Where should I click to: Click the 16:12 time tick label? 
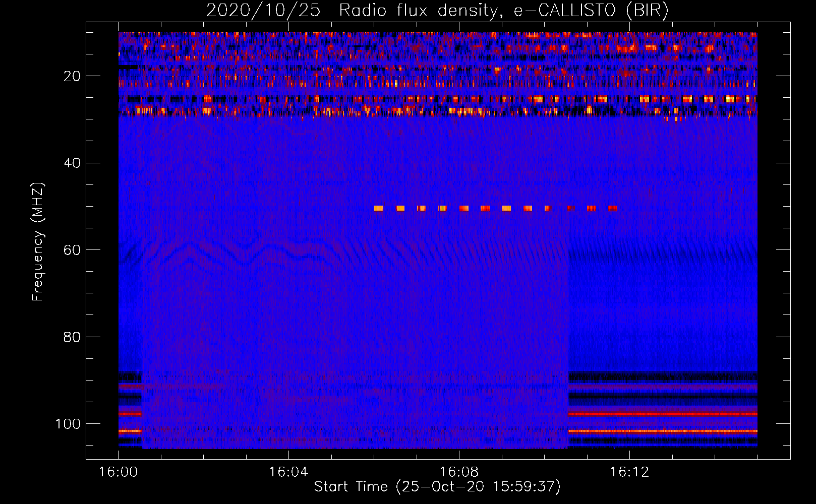[x=629, y=472]
